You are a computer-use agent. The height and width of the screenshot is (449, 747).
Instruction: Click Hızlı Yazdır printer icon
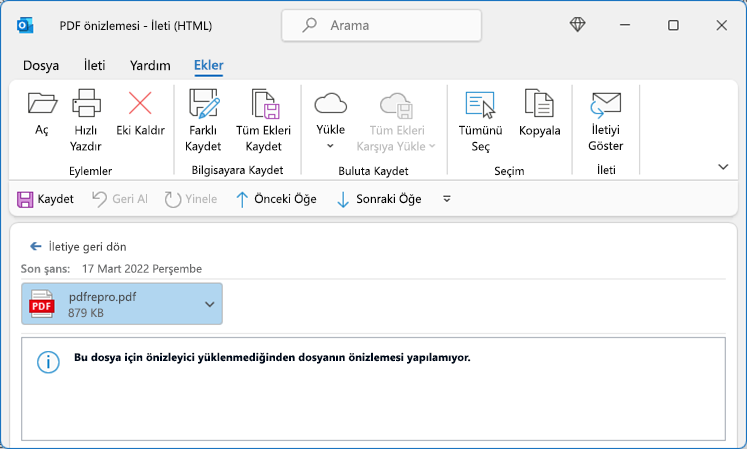point(86,103)
